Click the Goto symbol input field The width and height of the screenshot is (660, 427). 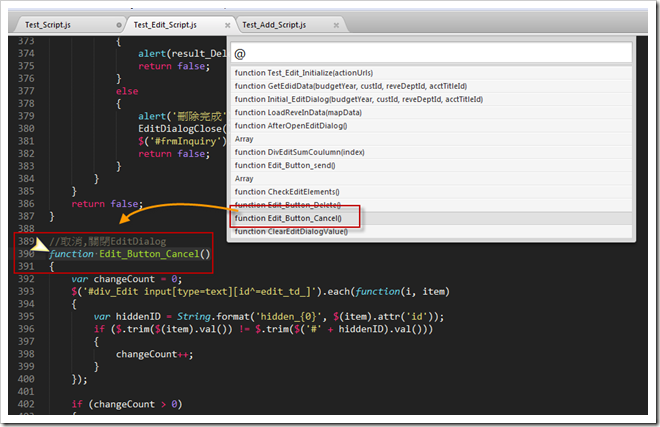(x=431, y=54)
